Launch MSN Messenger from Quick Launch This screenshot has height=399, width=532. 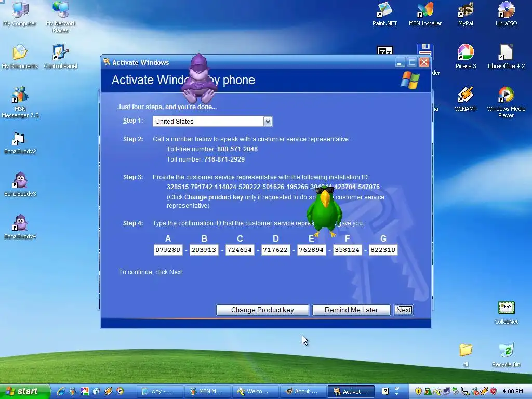pyautogui.click(x=73, y=391)
